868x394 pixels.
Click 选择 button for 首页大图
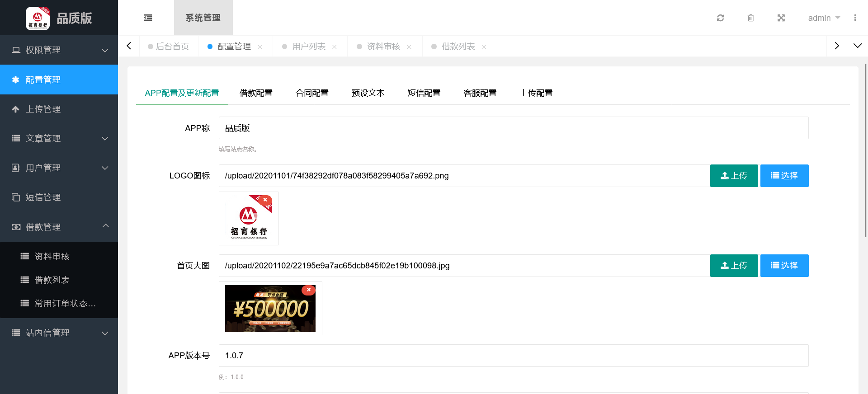click(x=784, y=266)
